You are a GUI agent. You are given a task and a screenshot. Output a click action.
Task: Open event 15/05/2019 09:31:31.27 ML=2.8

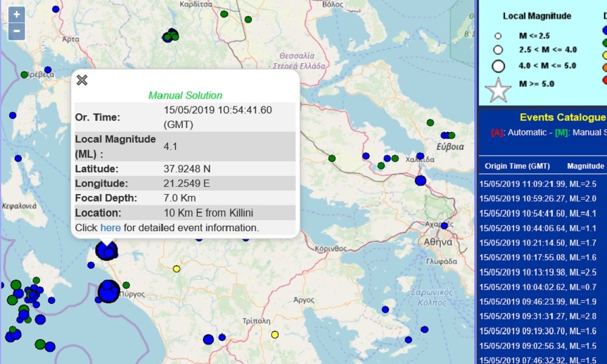point(538,316)
